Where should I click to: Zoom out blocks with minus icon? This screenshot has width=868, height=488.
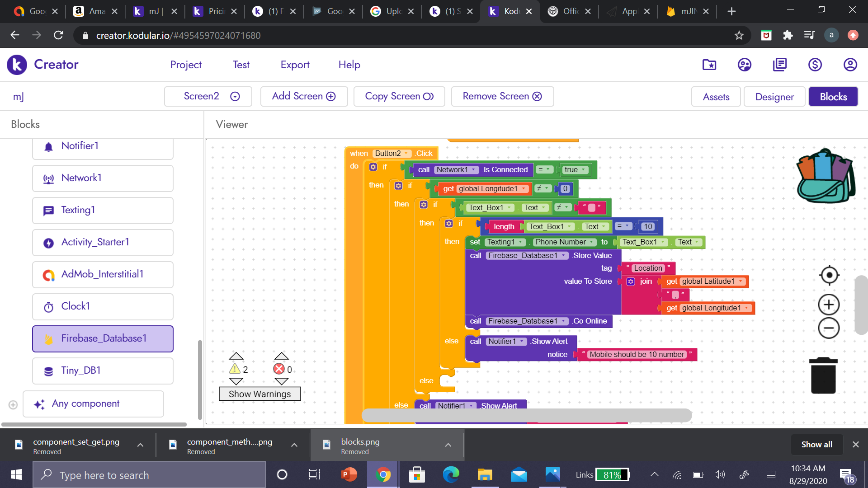(x=829, y=328)
